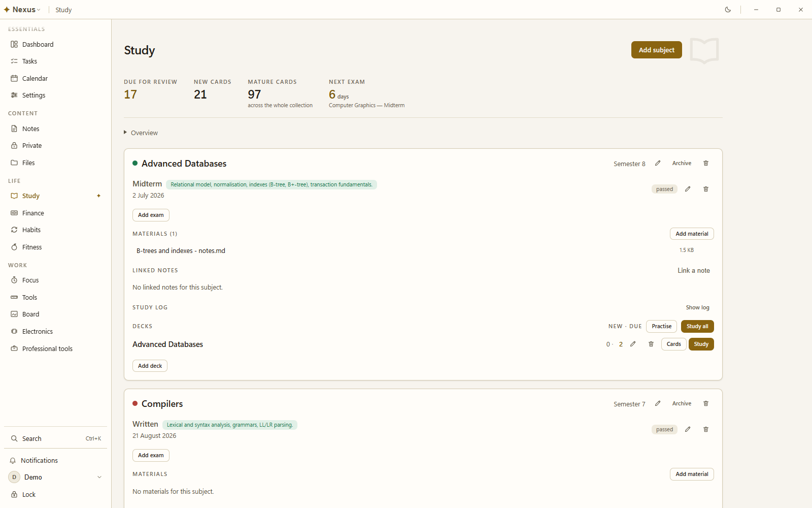Click the Practise button
This screenshot has width=812, height=508.
pos(661,326)
